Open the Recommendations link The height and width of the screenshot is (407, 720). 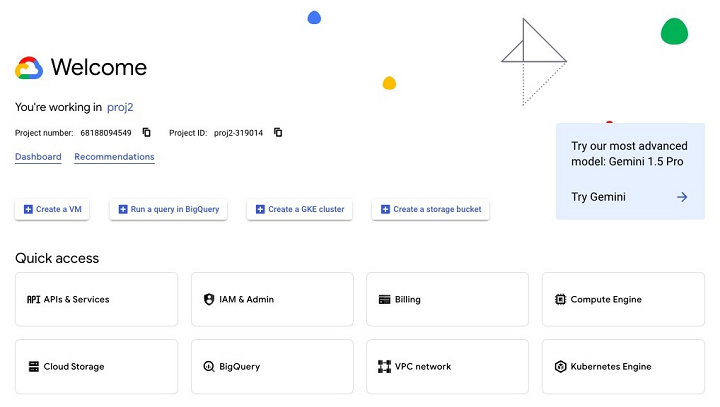point(114,157)
